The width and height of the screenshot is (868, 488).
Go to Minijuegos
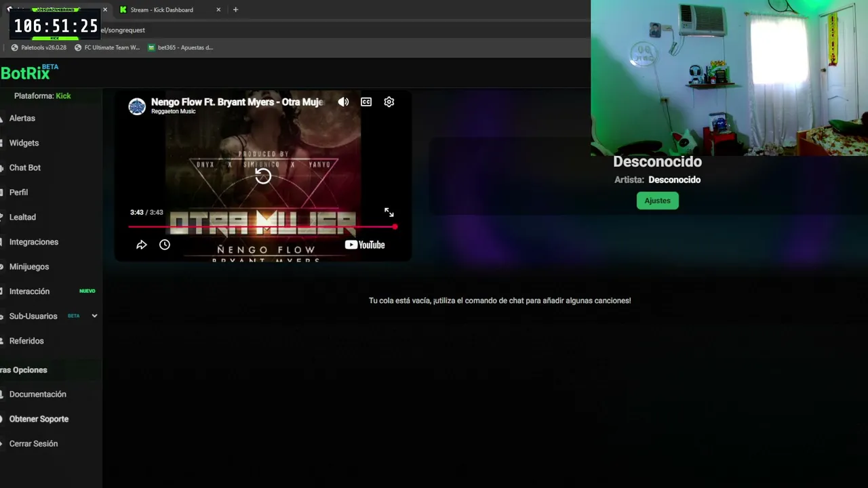point(29,266)
